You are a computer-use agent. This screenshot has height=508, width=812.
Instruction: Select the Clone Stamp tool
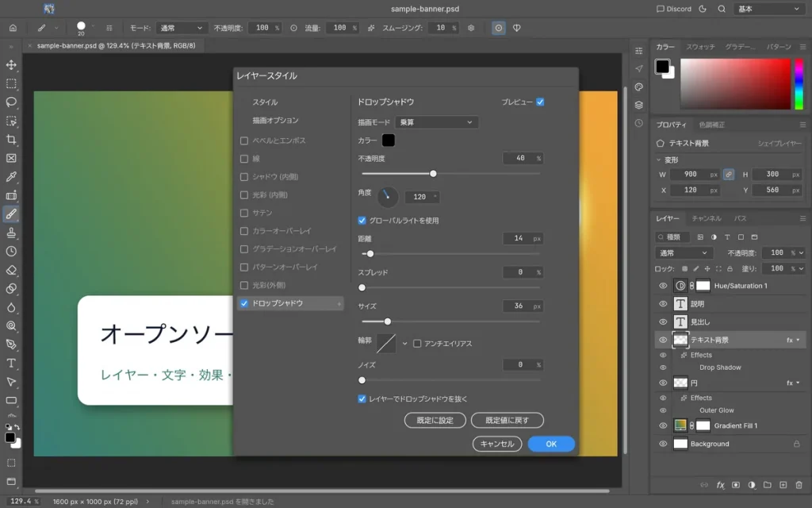tap(11, 233)
